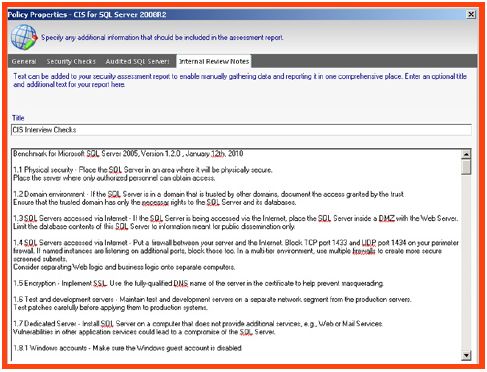Click the 1.8.1 Windows accounts line
Image resolution: width=487 pixels, height=372 pixels.
(x=127, y=348)
